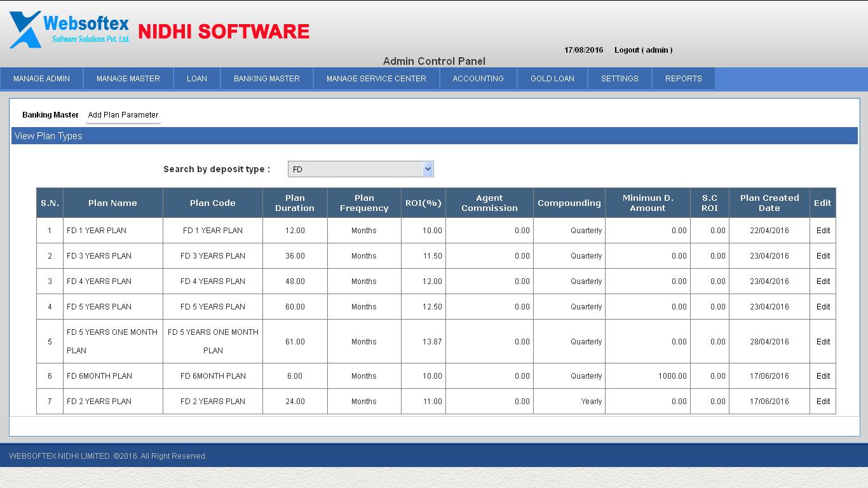Image resolution: width=868 pixels, height=488 pixels.
Task: Open the Add Plan Parameter tab
Action: 123,115
